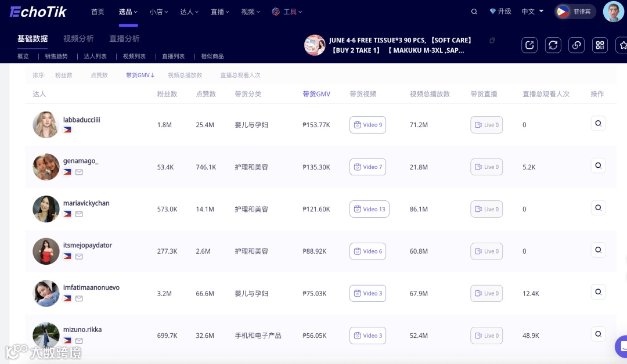The height and width of the screenshot is (364, 627).
Task: Click the search icon in mariavickychan row
Action: click(598, 208)
